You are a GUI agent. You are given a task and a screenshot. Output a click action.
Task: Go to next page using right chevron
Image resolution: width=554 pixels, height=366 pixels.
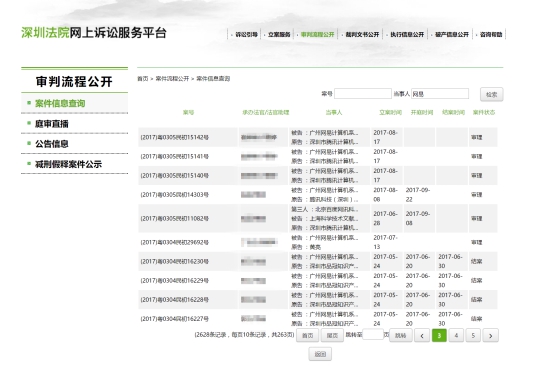point(490,336)
